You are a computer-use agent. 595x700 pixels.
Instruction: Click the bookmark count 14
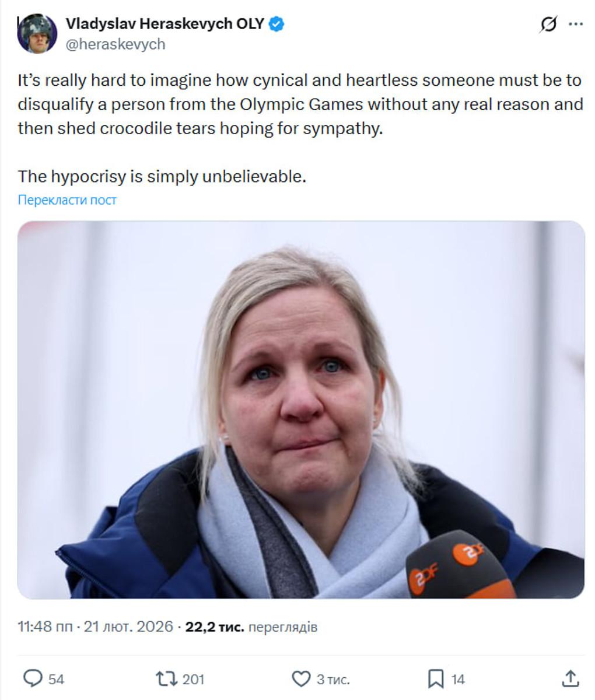click(x=458, y=680)
